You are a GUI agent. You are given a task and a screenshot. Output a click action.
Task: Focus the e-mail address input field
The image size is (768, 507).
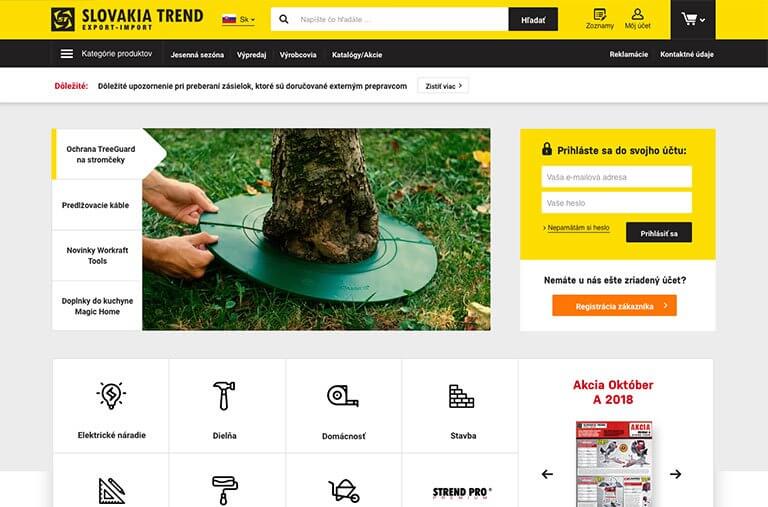coord(617,177)
